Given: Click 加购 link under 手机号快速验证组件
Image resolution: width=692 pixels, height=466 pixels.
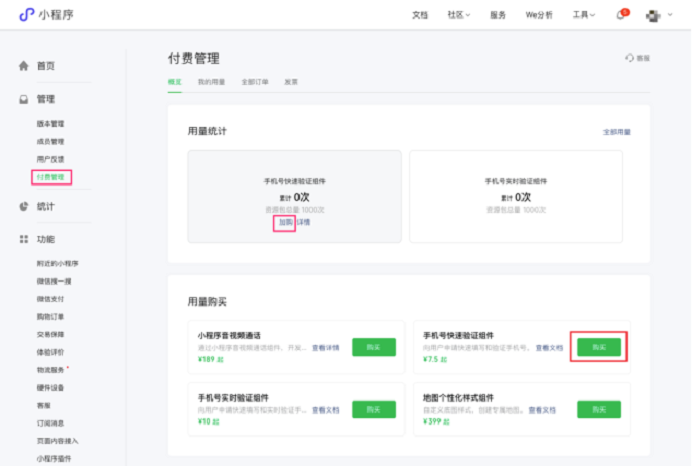Looking at the screenshot, I should click(x=286, y=222).
